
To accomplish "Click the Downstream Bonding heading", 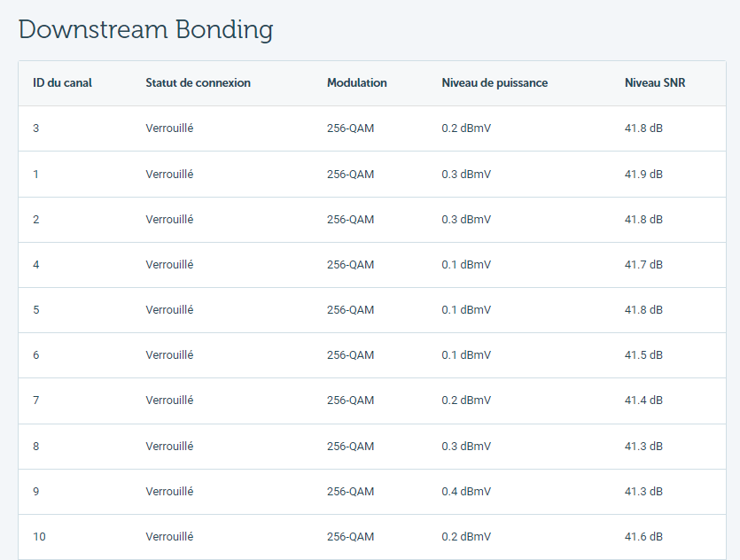I will click(146, 30).
